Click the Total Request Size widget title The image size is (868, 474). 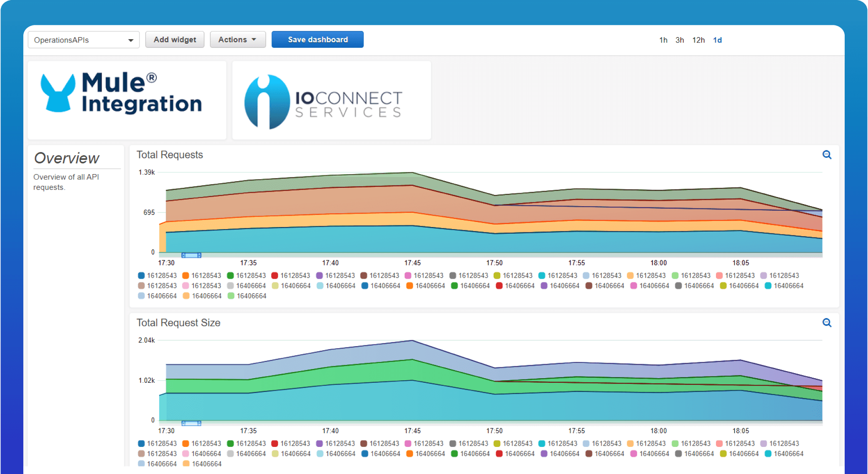coord(178,323)
